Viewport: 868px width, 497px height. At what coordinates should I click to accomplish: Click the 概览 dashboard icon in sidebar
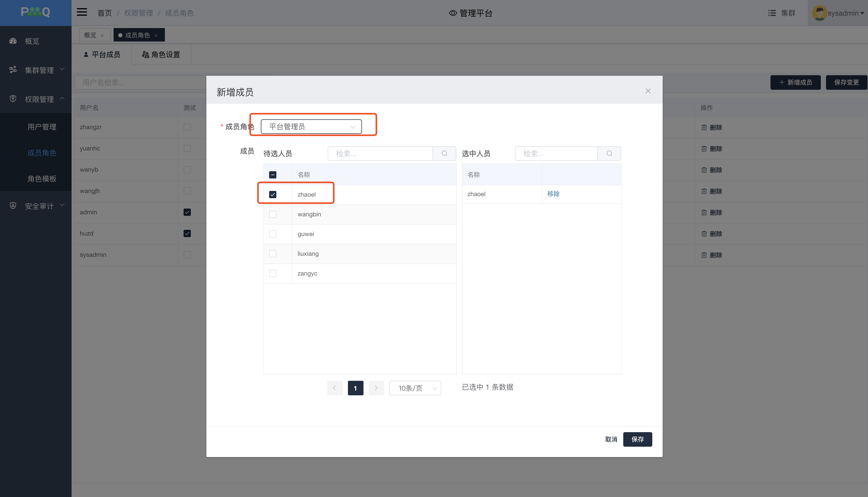tap(13, 41)
